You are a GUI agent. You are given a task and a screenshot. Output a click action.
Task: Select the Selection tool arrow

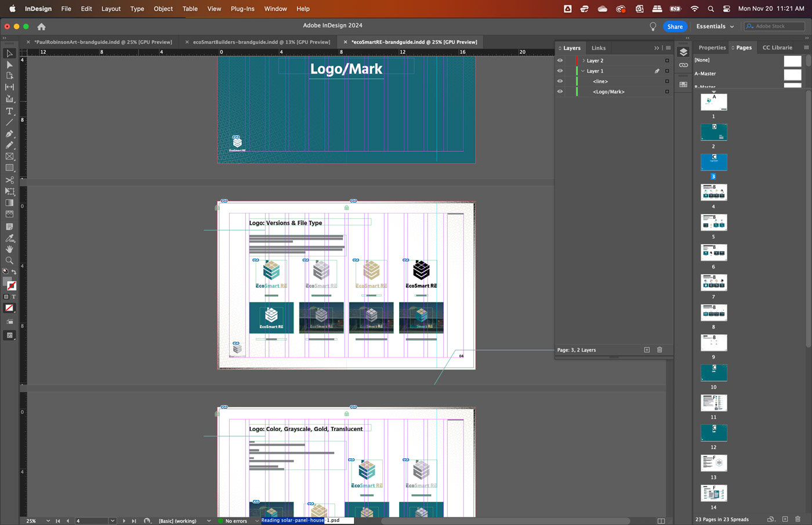pyautogui.click(x=9, y=53)
